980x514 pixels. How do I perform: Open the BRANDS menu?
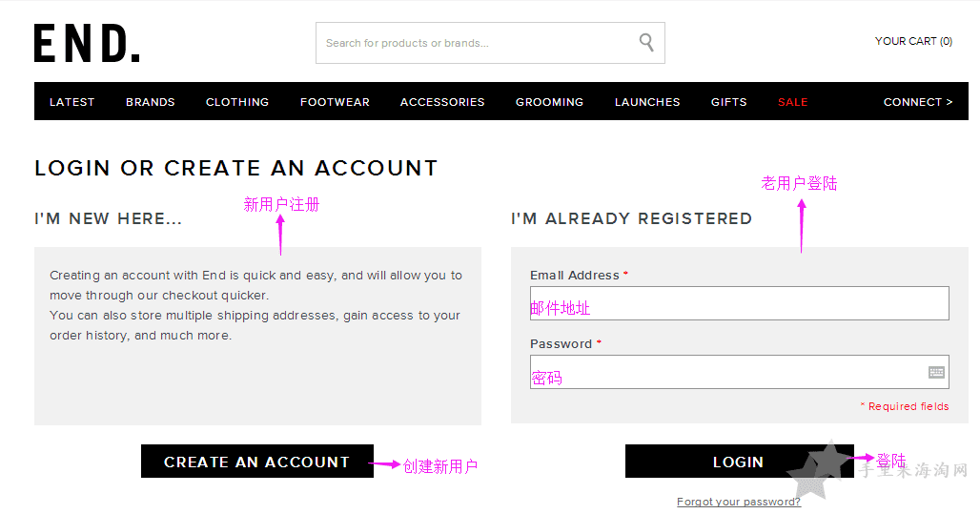pos(150,102)
